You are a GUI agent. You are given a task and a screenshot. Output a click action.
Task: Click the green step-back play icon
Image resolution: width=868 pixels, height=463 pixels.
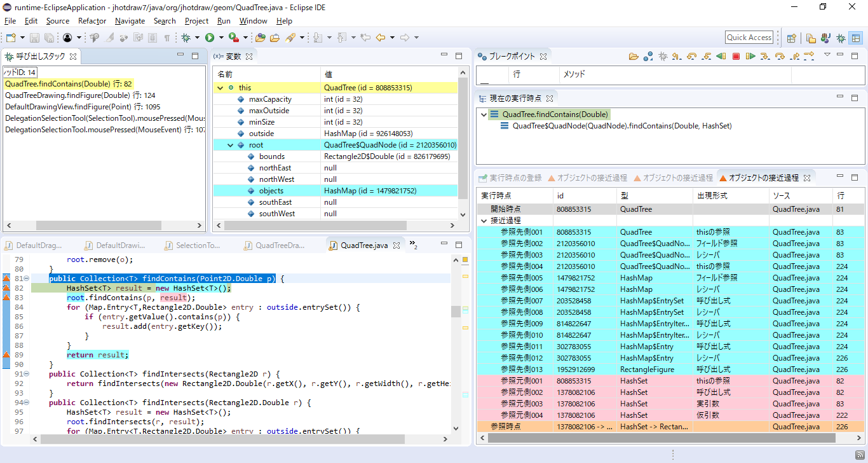point(721,56)
